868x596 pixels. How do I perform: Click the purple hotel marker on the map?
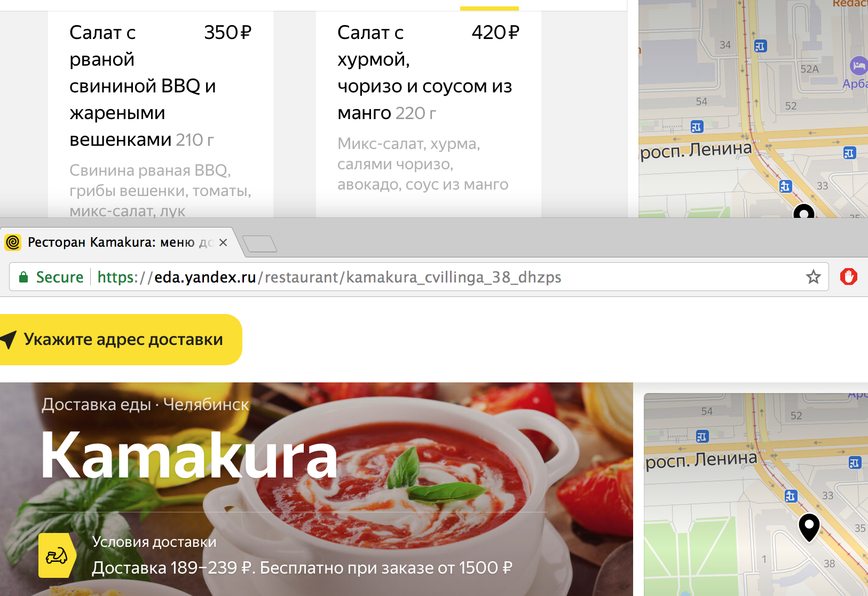tap(858, 66)
